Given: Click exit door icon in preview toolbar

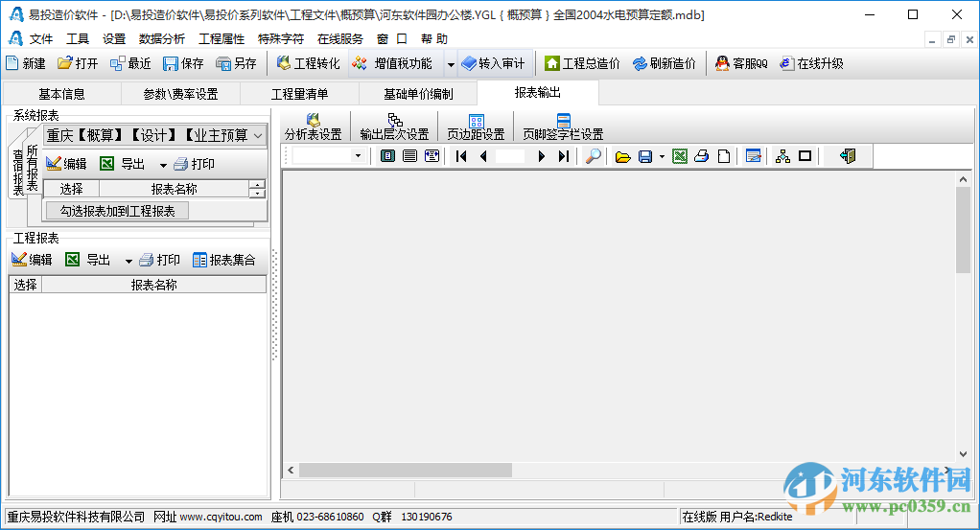Looking at the screenshot, I should 848,156.
